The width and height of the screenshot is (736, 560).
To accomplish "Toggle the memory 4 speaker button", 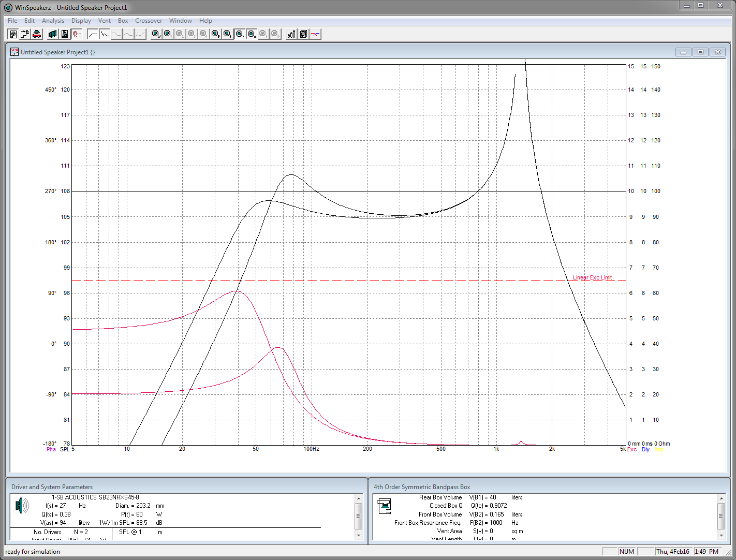I will (x=204, y=34).
